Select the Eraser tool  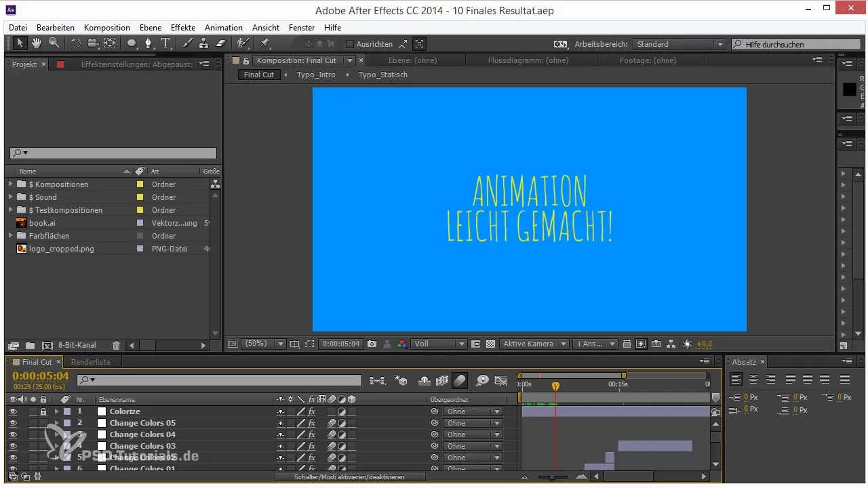[x=220, y=43]
